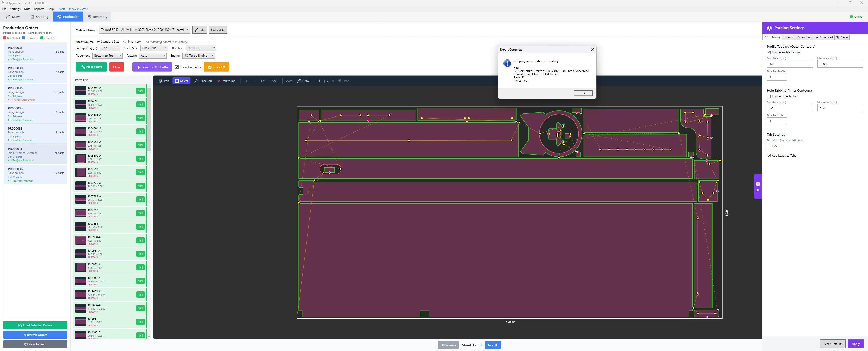Open the Rotation dropdown
The height and width of the screenshot is (351, 868).
[201, 48]
